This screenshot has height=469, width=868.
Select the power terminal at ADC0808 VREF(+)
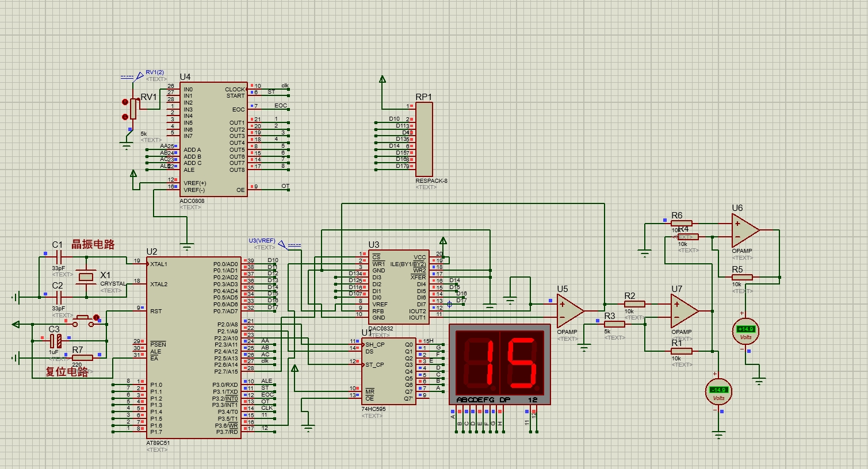pyautogui.click(x=133, y=174)
